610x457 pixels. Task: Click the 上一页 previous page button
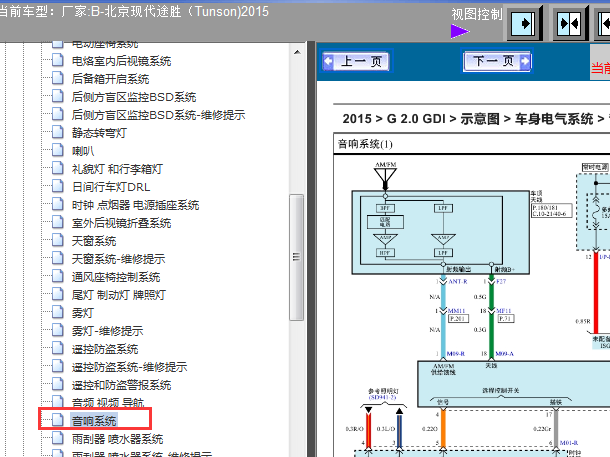click(x=356, y=61)
